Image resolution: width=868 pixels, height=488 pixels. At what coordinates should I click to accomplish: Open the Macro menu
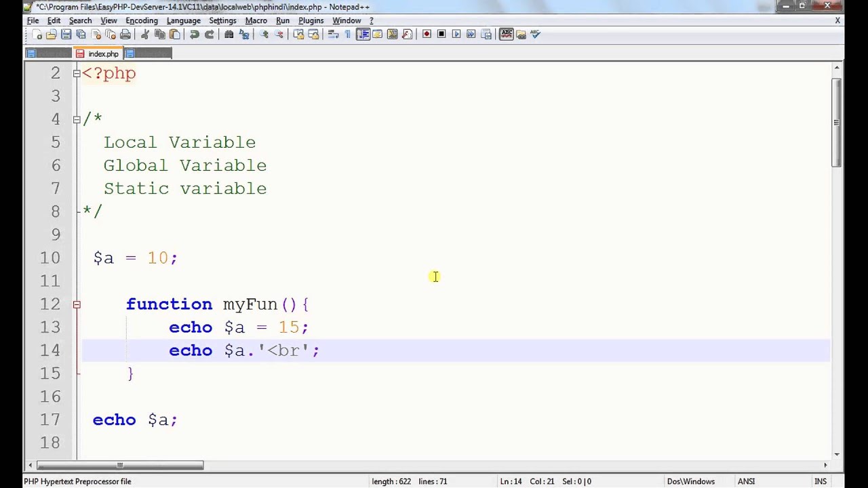pyautogui.click(x=256, y=20)
